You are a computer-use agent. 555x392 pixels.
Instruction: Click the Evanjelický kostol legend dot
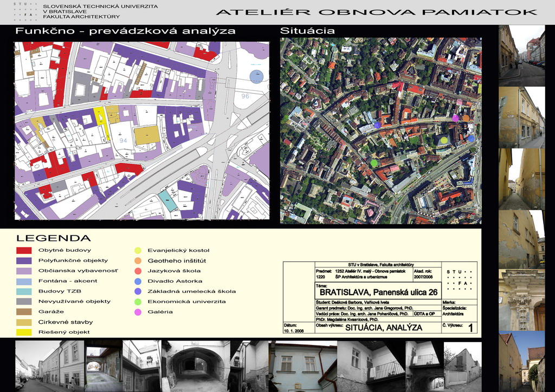(138, 250)
